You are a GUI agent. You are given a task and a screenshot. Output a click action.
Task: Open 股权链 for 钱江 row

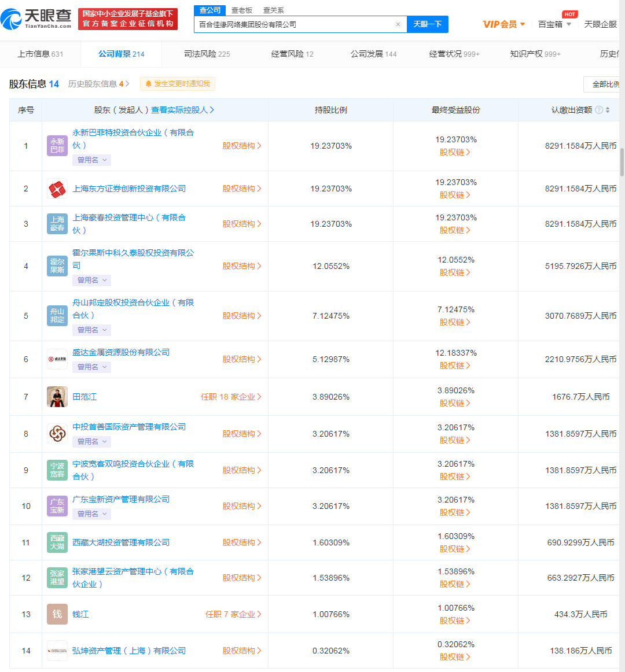pos(455,621)
